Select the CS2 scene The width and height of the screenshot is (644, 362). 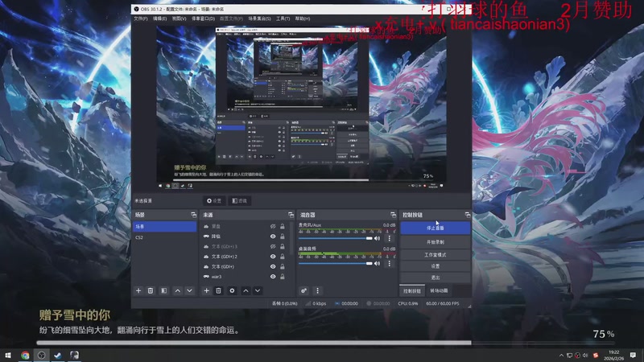coord(165,237)
